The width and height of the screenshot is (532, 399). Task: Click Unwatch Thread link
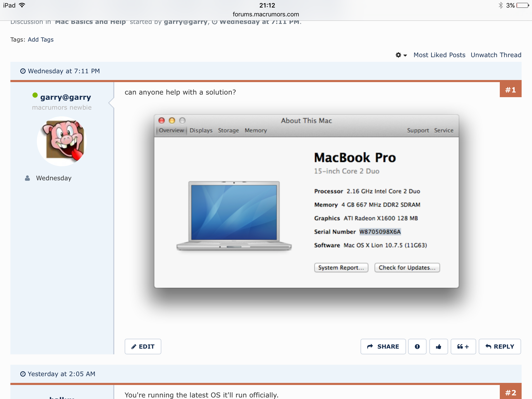[x=496, y=55]
